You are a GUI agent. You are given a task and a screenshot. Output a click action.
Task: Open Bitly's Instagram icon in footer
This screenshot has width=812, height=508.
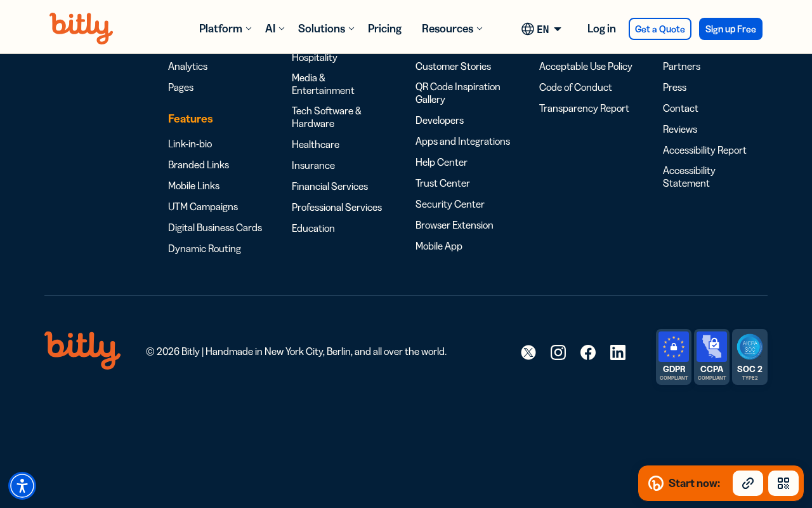558,352
